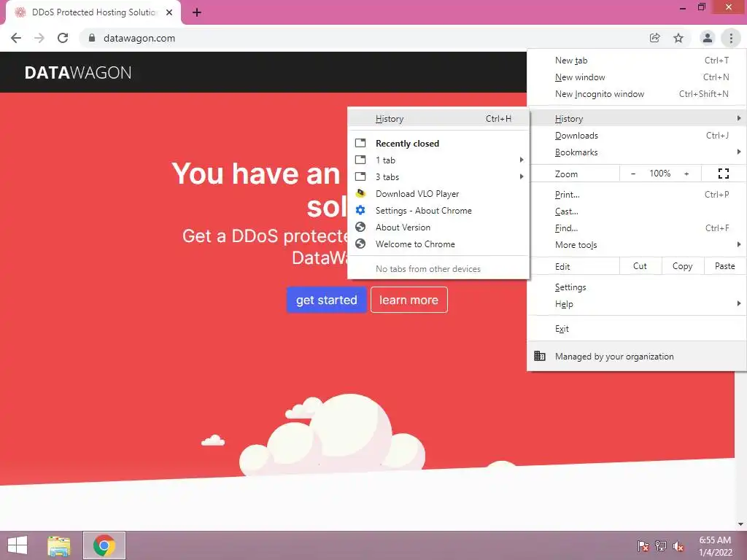Click the Cut button in Edit row

[640, 266]
